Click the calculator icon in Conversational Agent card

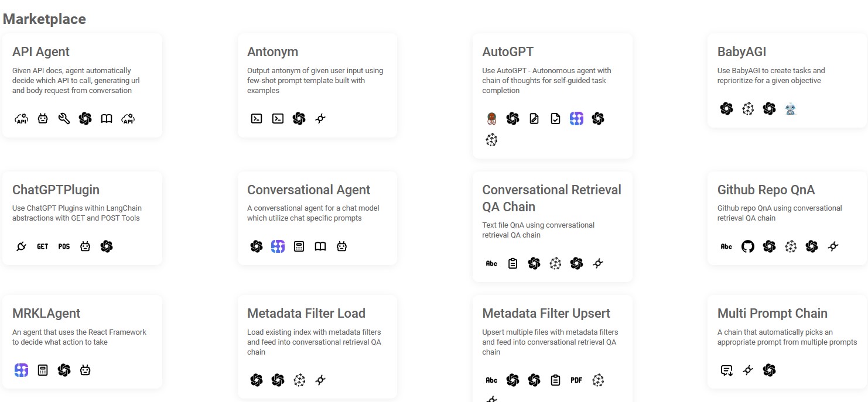(299, 246)
